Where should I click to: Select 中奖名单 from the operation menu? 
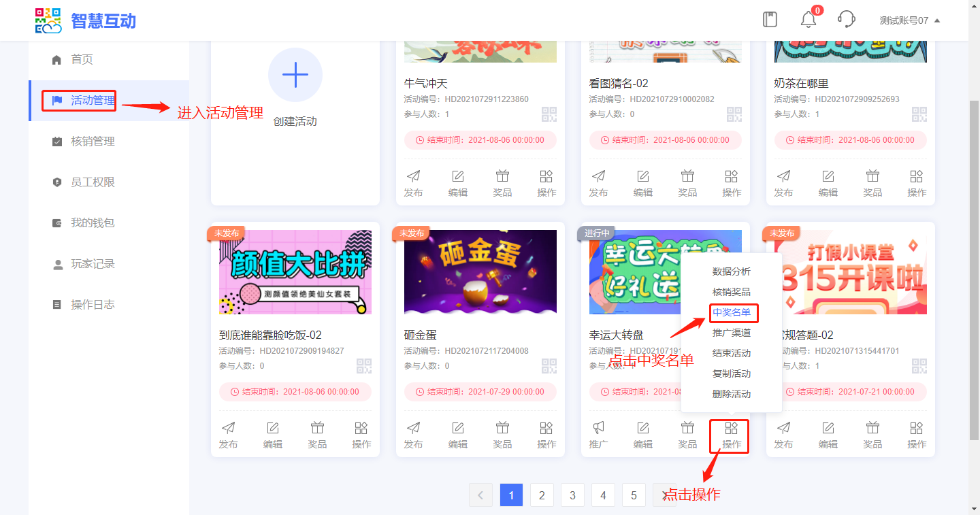click(732, 312)
